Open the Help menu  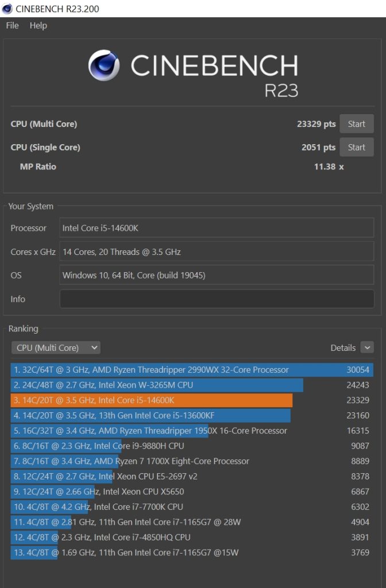[x=38, y=25]
